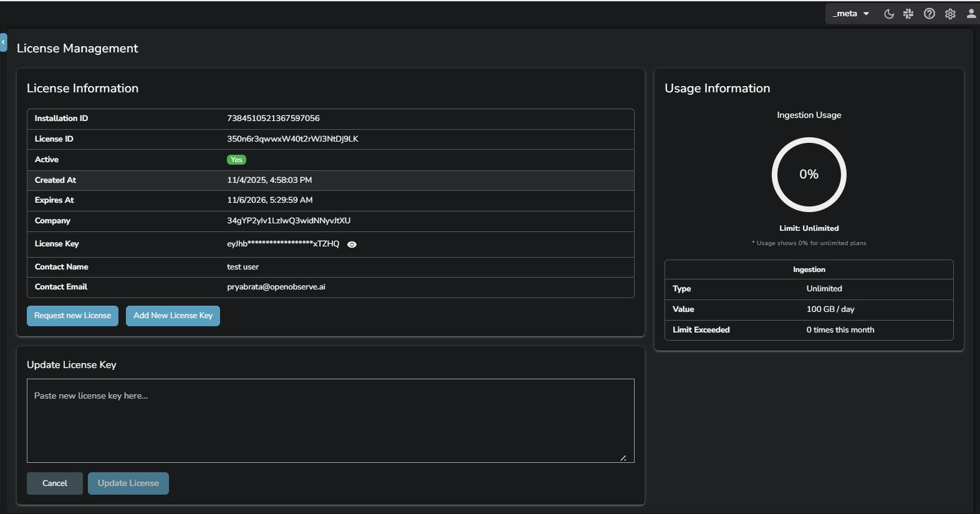The width and height of the screenshot is (980, 514).
Task: Click Ingestion Type value Unlimited
Action: coord(824,289)
